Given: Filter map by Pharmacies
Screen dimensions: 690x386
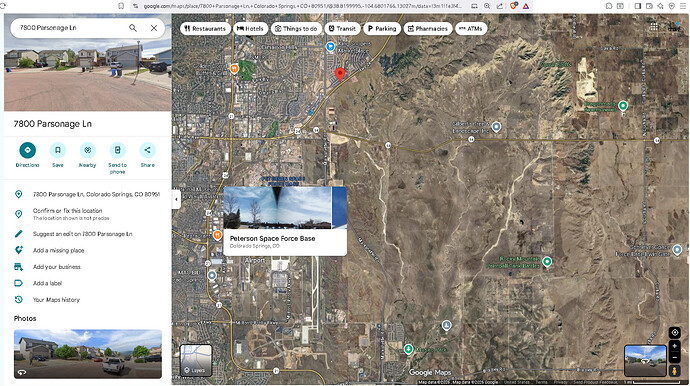Looking at the screenshot, I should pos(428,29).
